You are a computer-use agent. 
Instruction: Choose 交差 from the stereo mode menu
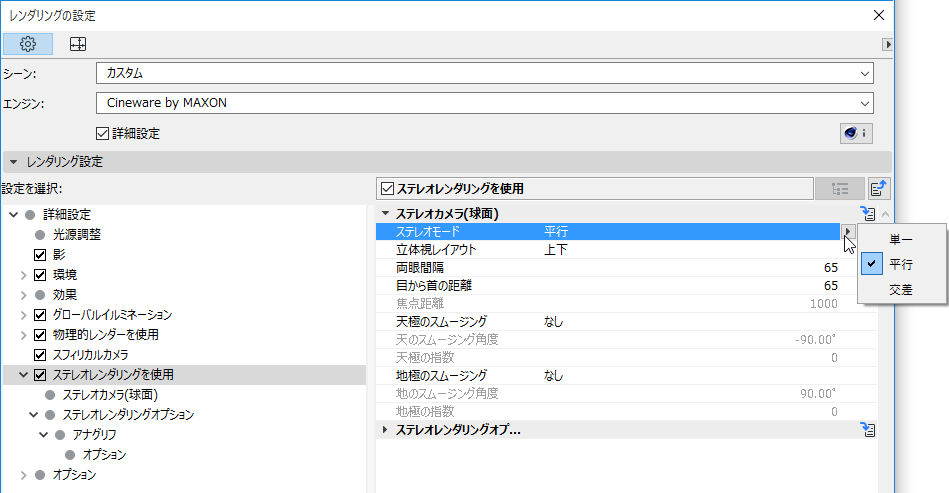point(901,290)
